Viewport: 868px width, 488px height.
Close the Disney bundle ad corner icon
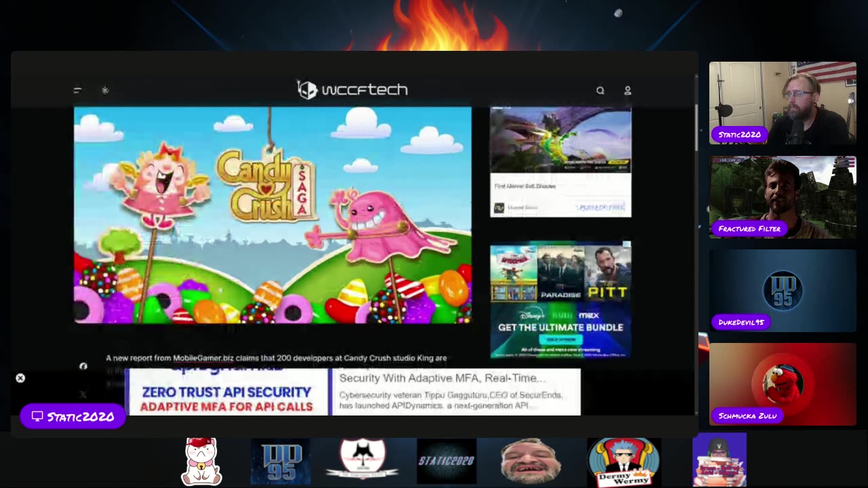(627, 245)
